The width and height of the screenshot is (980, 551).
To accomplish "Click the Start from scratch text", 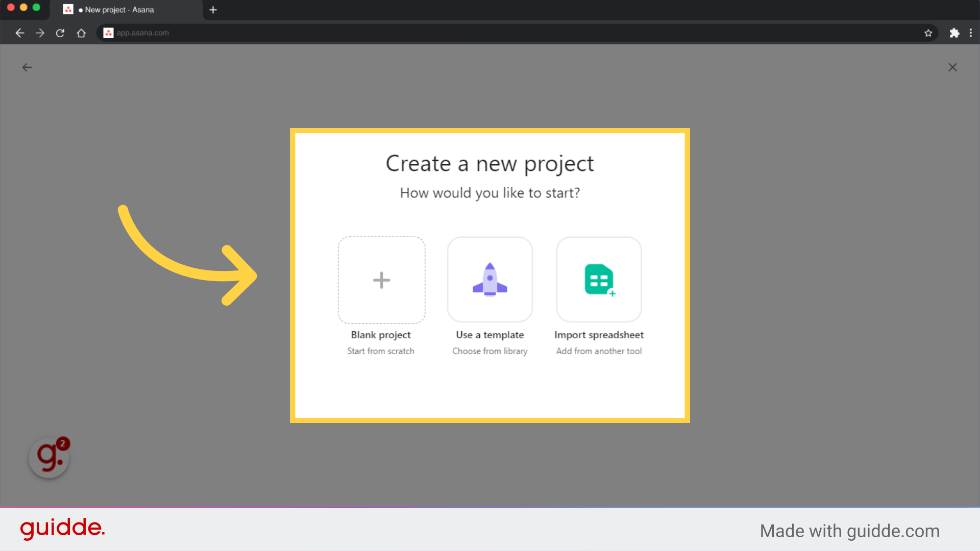I will (x=381, y=351).
